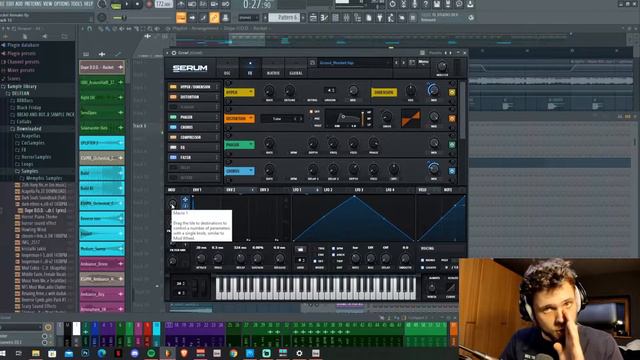This screenshot has height=360, width=640.
Task: Go to previous Serum preset arrow
Action: tap(396, 63)
